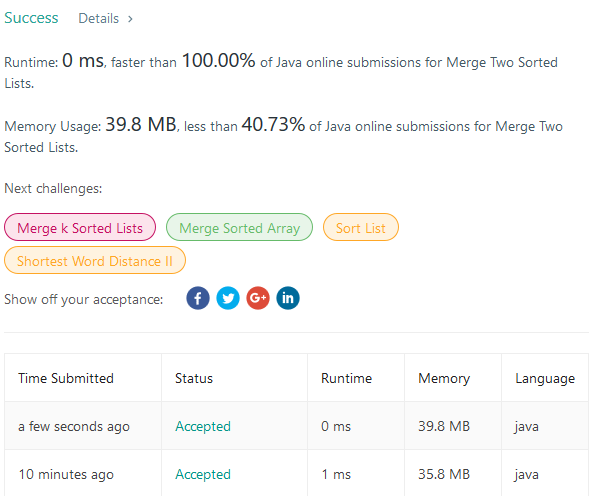Viewport: 609px width, 496px height.
Task: Open the submission Details link
Action: point(99,18)
